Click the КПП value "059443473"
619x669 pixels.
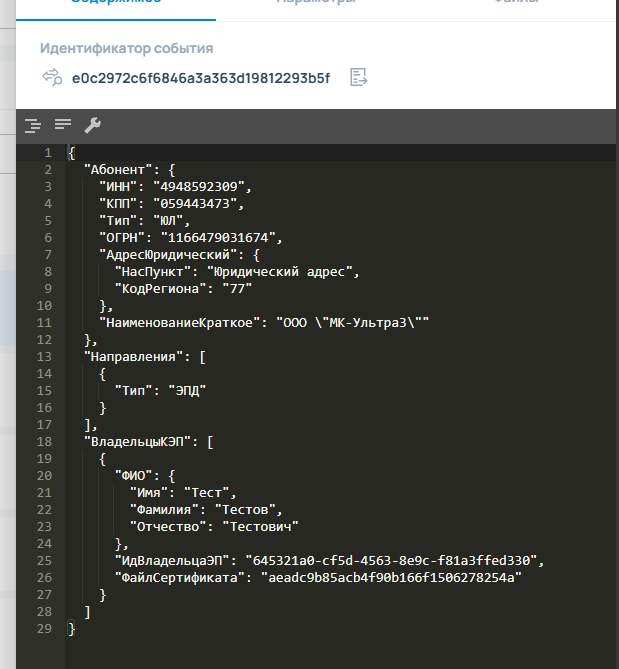tap(195, 204)
